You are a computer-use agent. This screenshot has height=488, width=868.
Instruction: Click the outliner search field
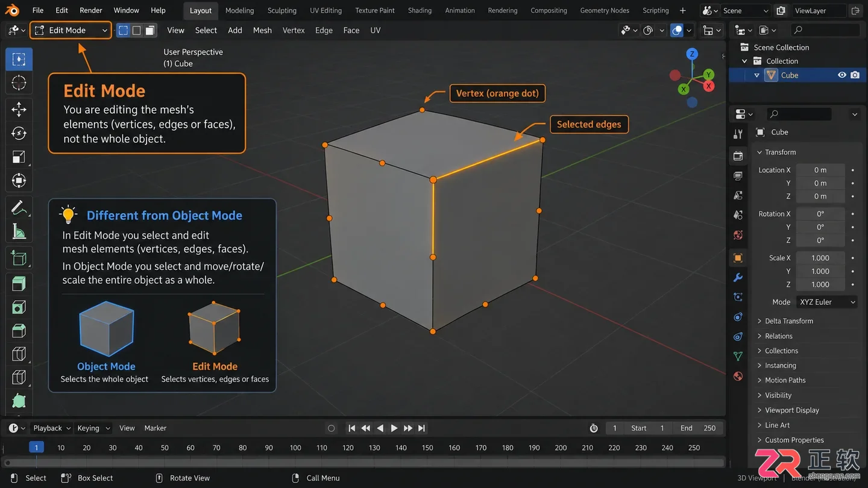tap(825, 30)
